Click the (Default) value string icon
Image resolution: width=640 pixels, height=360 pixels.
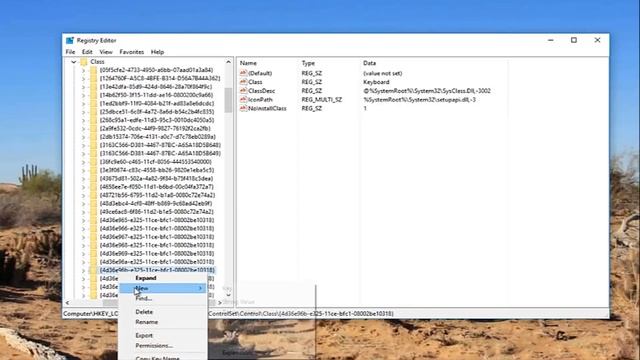243,73
